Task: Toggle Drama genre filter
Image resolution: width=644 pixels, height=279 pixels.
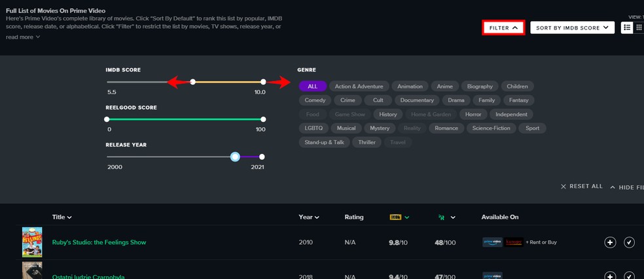Action: click(456, 100)
